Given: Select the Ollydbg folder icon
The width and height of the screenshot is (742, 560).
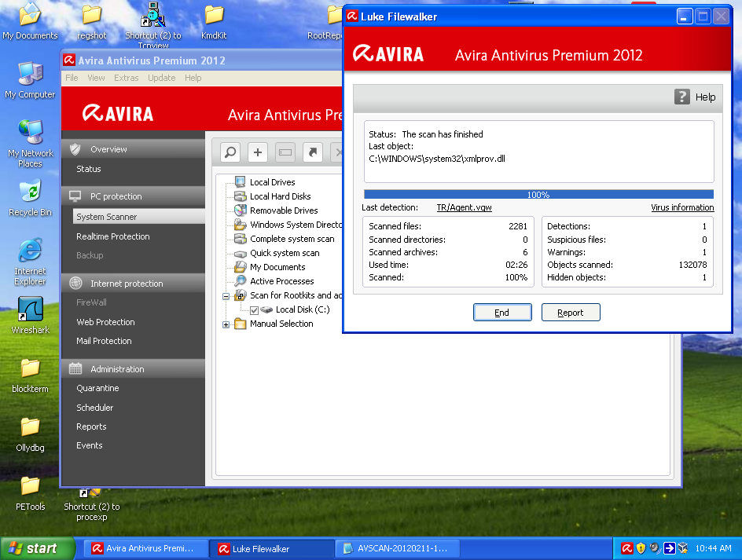Looking at the screenshot, I should click(30, 434).
